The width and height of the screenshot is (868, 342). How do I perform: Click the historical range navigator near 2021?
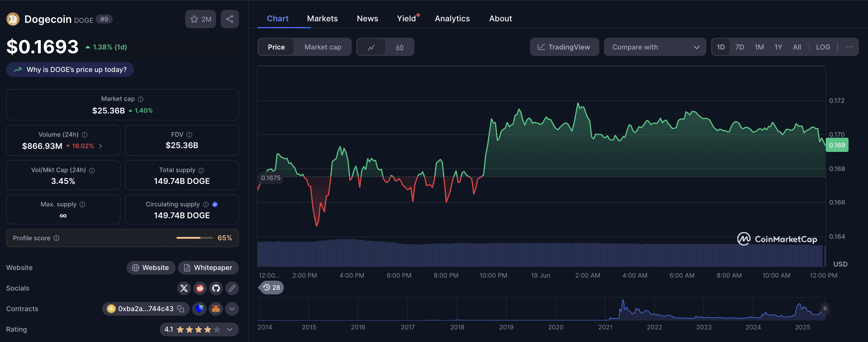pyautogui.click(x=605, y=309)
